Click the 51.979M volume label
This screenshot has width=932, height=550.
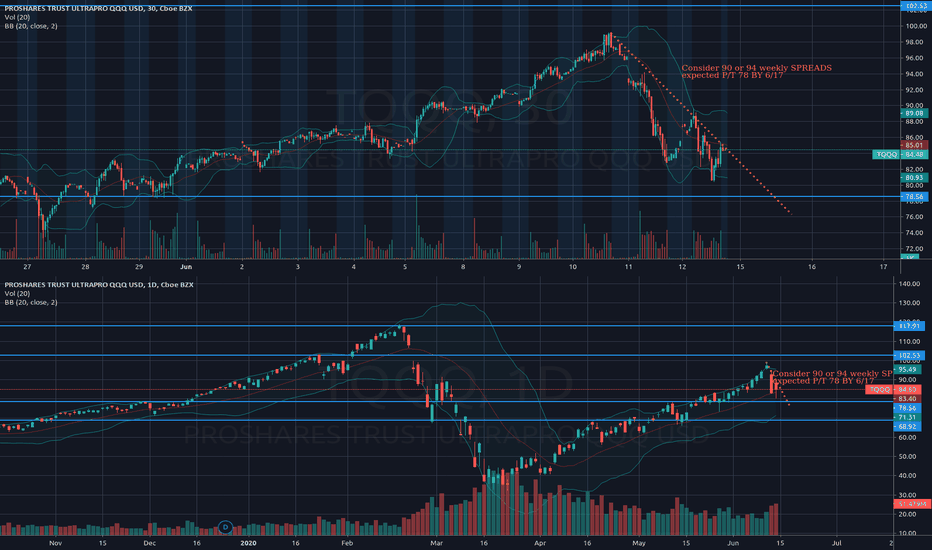click(912, 504)
